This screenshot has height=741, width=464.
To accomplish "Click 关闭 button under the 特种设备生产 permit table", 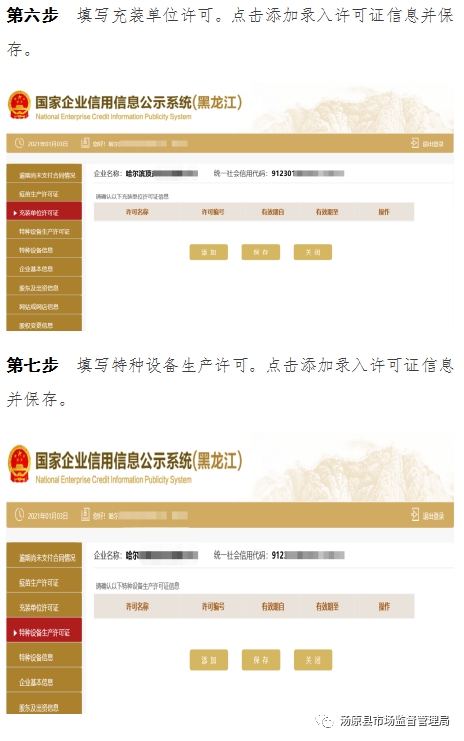I will pyautogui.click(x=313, y=660).
